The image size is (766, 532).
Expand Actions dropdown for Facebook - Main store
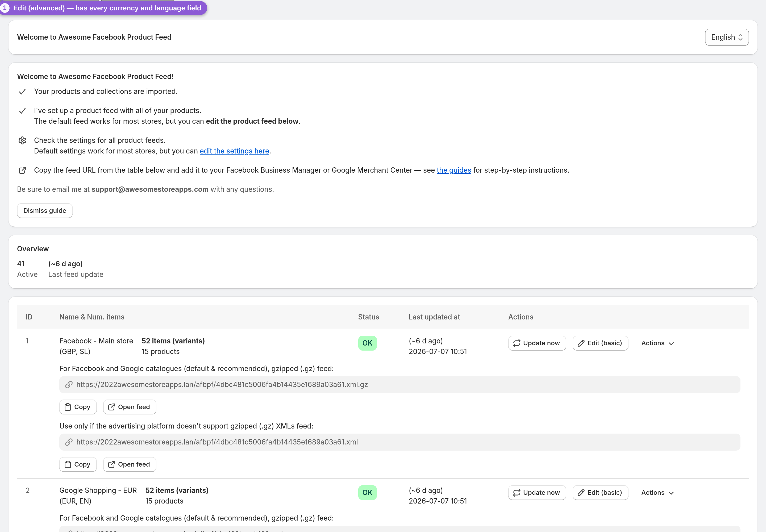pyautogui.click(x=658, y=343)
